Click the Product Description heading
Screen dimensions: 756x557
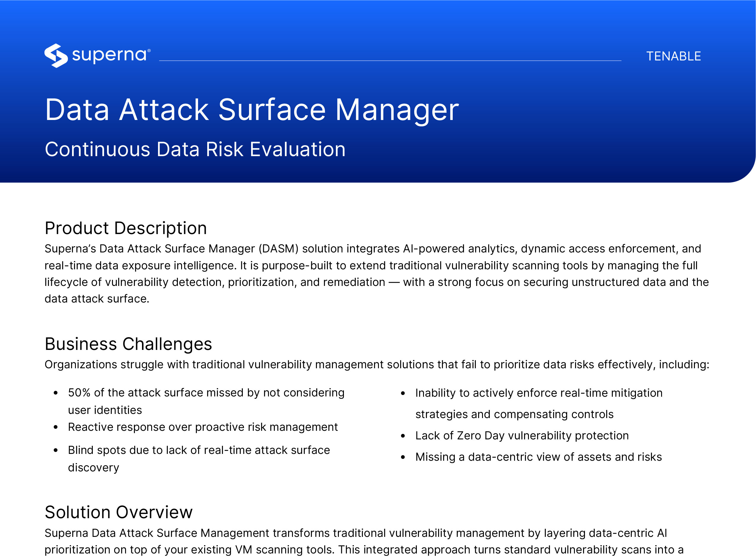coord(125,228)
